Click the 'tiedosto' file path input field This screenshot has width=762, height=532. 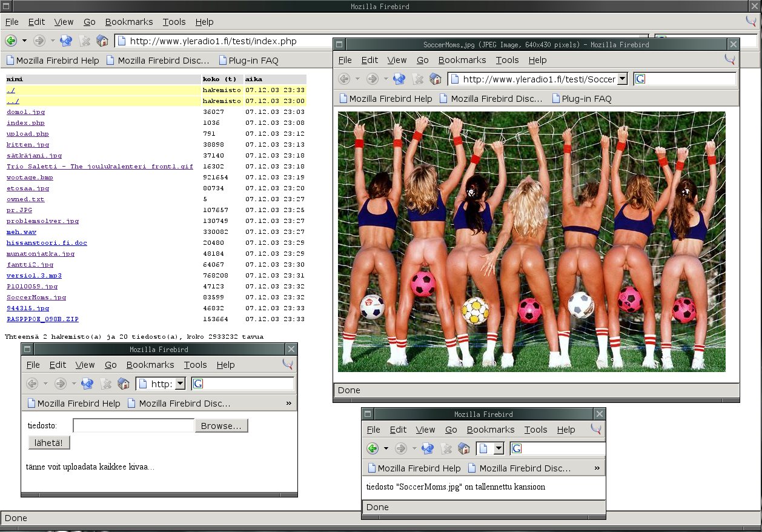click(x=133, y=426)
